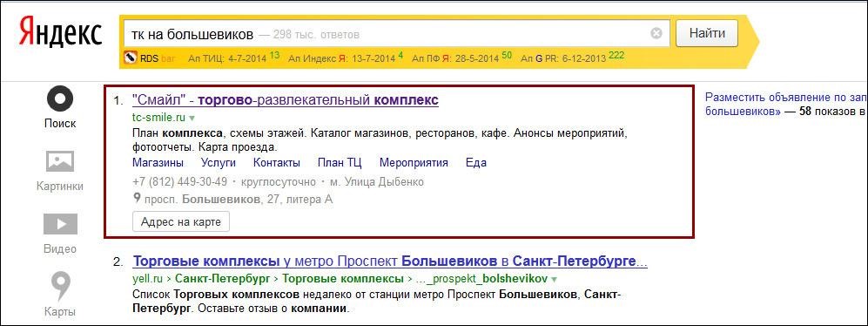868x326 pixels.
Task: Open the Мероприятия sitelink
Action: coord(414,163)
